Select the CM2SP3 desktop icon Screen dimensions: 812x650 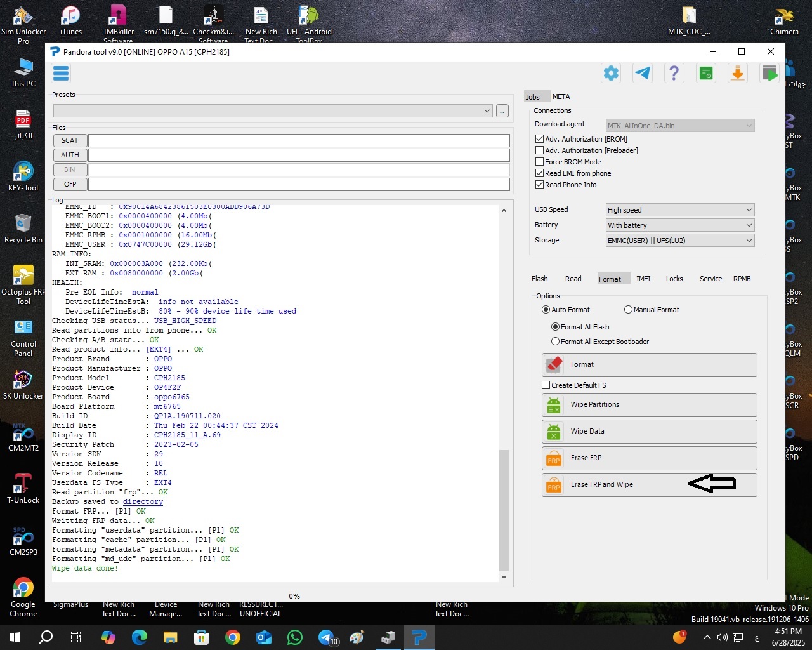pos(23,541)
